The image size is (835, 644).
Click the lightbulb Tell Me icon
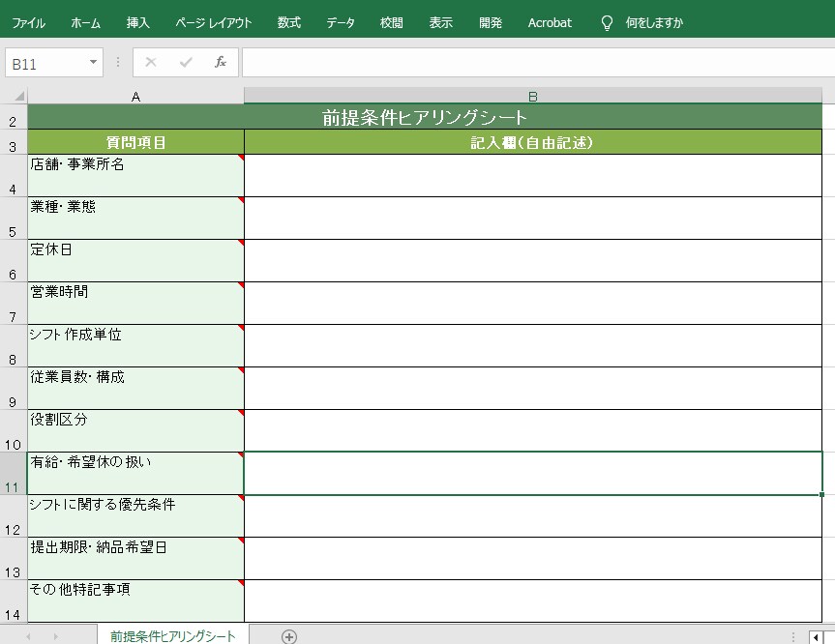point(607,23)
